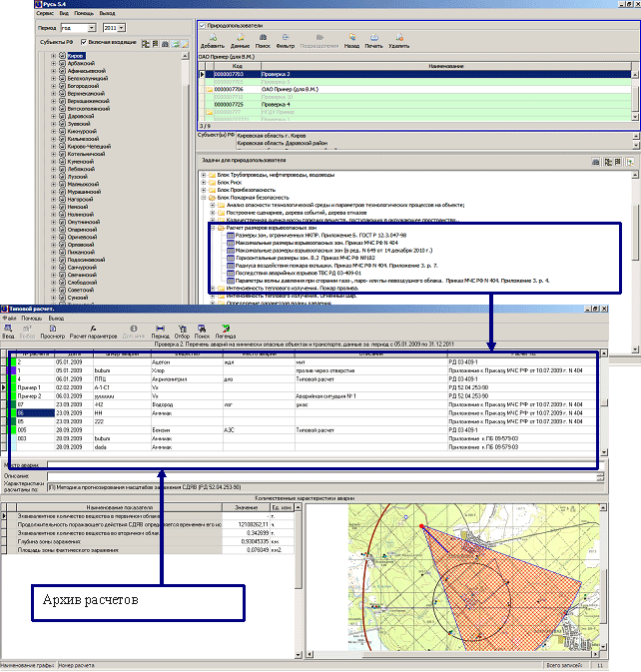Click the Удалить toolbar icon
The height and width of the screenshot is (672, 641).
click(398, 41)
